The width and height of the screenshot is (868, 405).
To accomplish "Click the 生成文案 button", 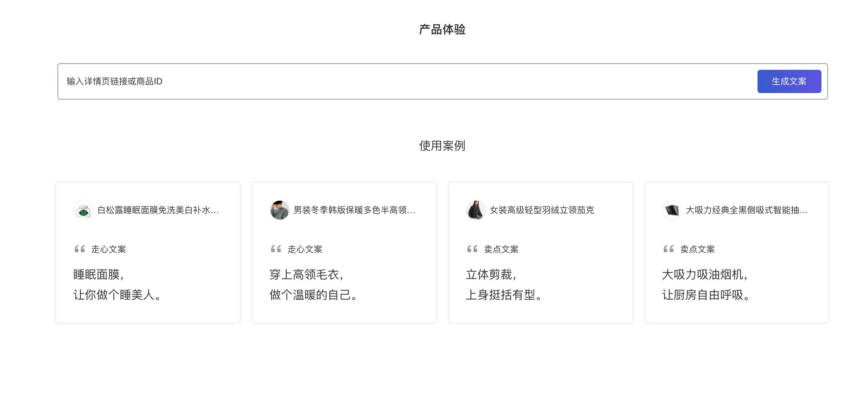I will [x=789, y=81].
